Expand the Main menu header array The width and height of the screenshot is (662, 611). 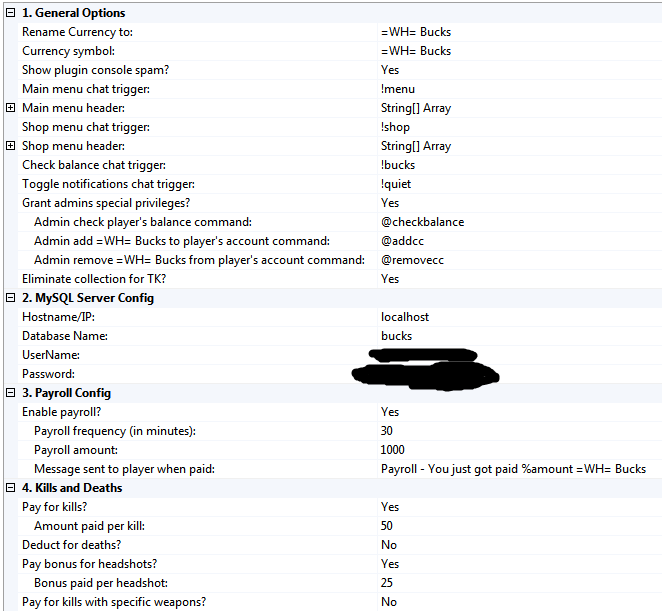[10, 108]
